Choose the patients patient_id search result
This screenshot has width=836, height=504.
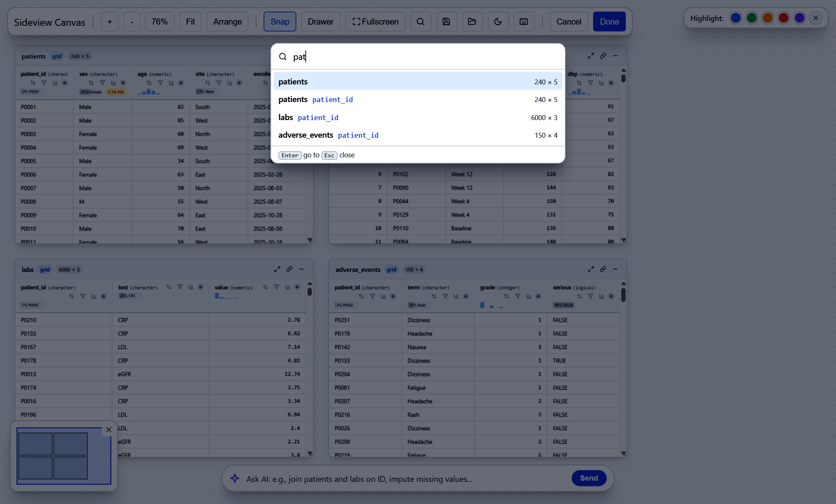[418, 100]
